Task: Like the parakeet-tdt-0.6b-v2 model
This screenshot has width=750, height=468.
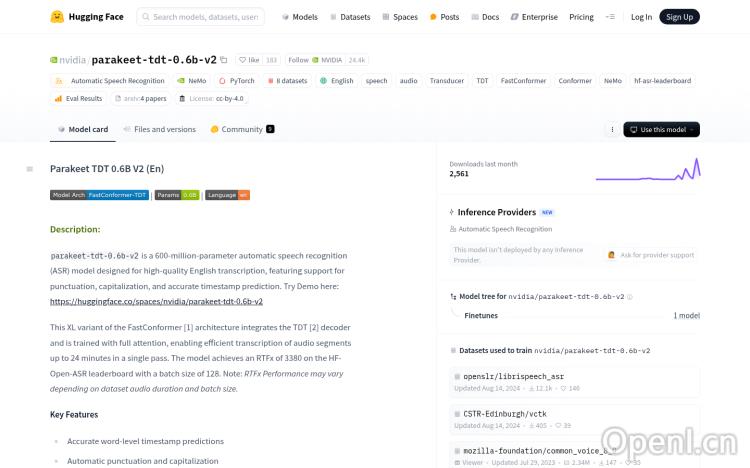Action: (248, 61)
